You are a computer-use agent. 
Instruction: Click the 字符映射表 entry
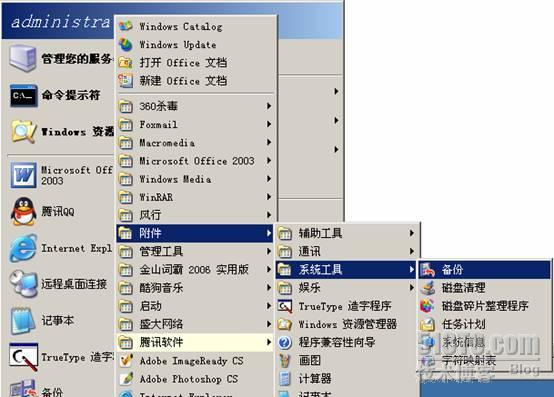484,361
